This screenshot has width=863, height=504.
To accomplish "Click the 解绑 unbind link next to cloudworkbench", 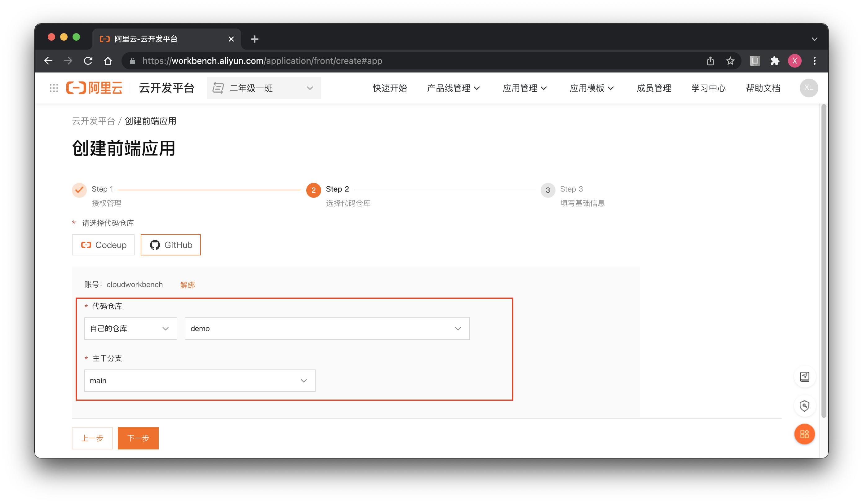I will [187, 285].
